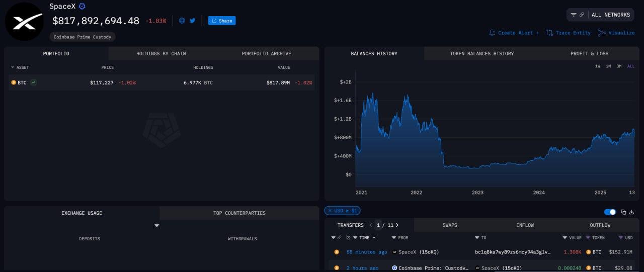The height and width of the screenshot is (272, 644).
Task: Click Create Alert +
Action: coord(514,33)
